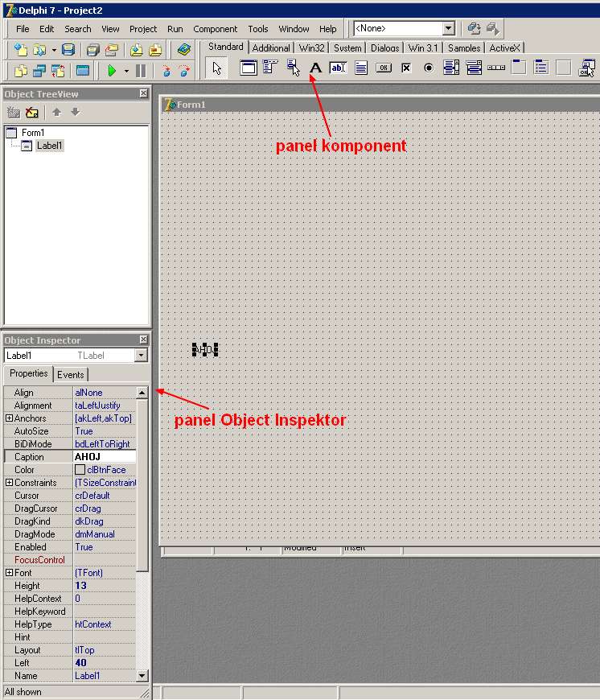Viewport: 600px width, 700px height.
Task: Select the Label (A) component
Action: [315, 68]
